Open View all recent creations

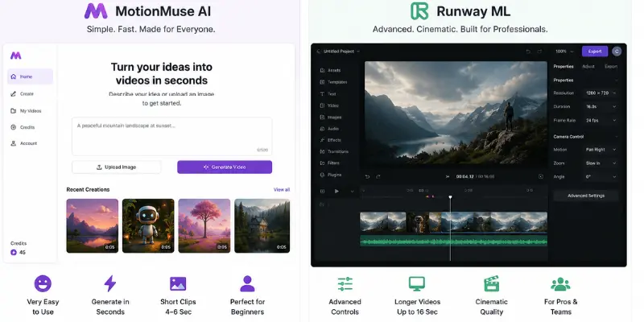(281, 189)
